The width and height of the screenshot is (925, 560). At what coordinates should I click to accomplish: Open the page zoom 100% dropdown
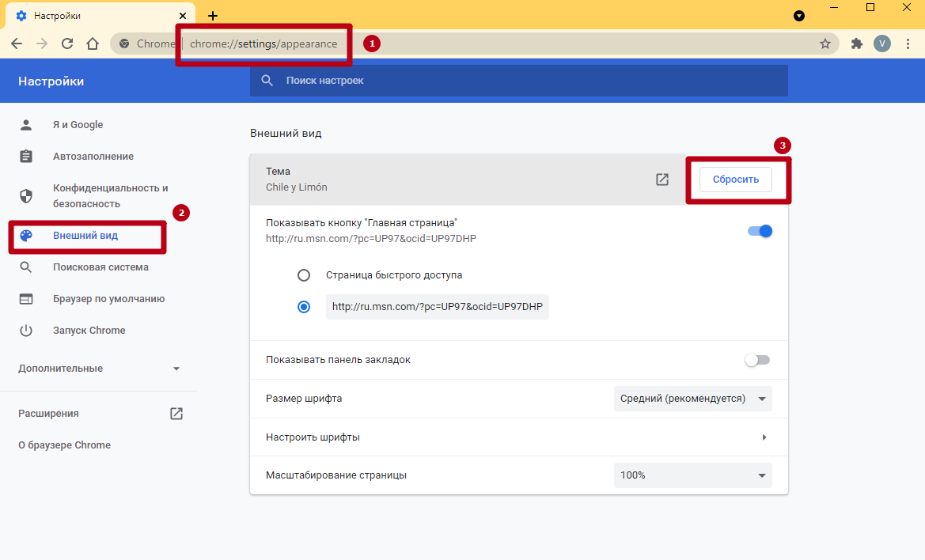pos(692,475)
